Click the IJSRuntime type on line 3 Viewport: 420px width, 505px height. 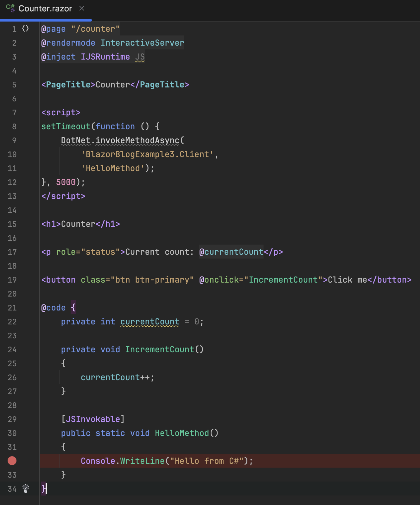(105, 57)
